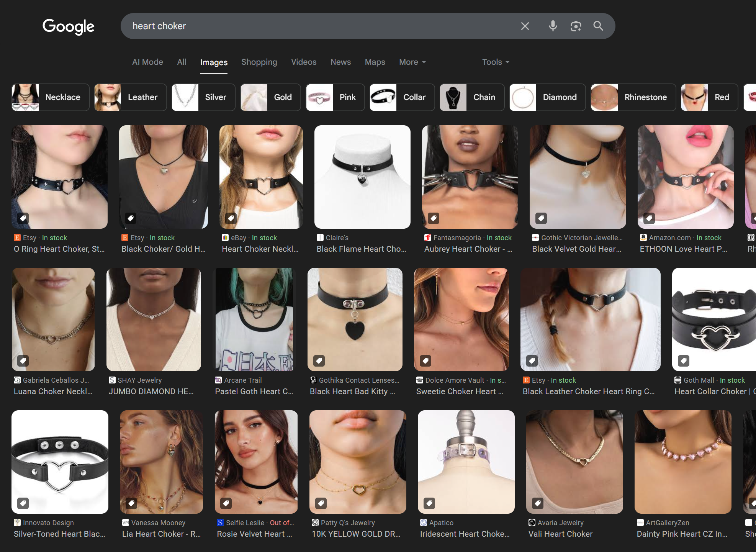Click product tag icon on ETHOON Love Heart image
Screen dimensions: 756x552
coord(649,218)
